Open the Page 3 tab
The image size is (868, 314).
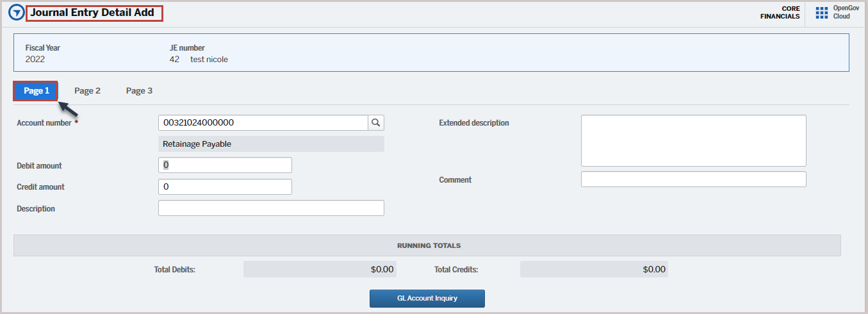139,91
